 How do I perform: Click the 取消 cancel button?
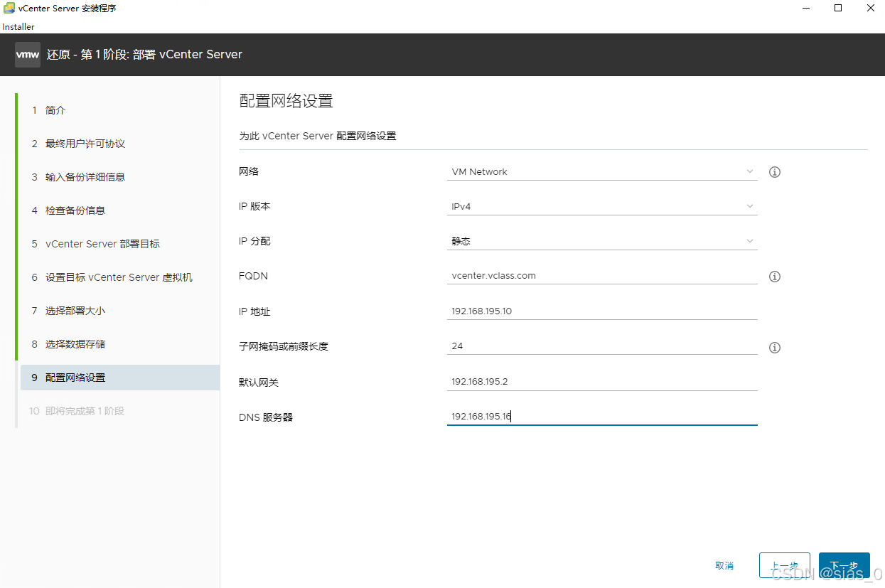point(724,566)
